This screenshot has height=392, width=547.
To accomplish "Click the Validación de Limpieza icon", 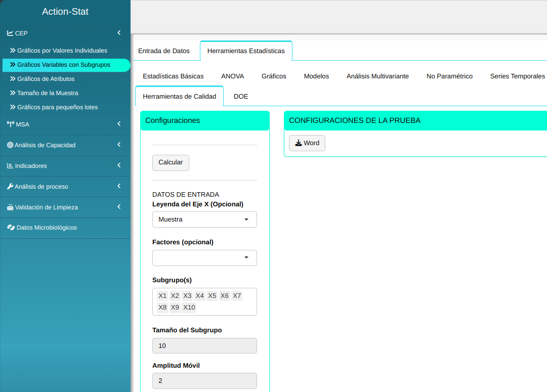I will 10,207.
